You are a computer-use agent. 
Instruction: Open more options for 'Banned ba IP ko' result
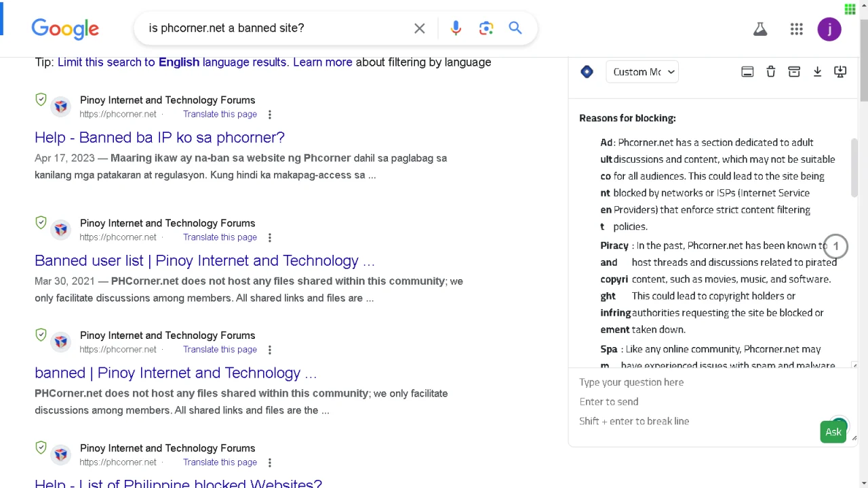(x=270, y=115)
